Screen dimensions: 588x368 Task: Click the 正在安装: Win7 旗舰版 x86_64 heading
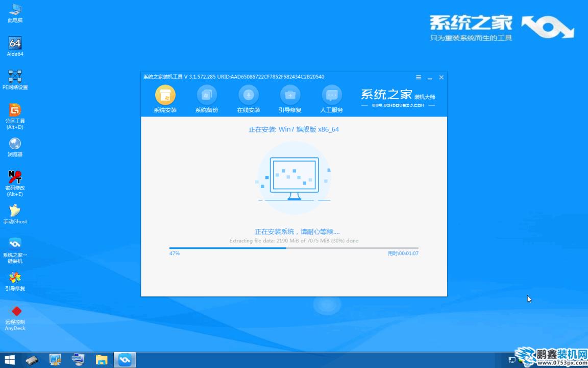click(293, 129)
